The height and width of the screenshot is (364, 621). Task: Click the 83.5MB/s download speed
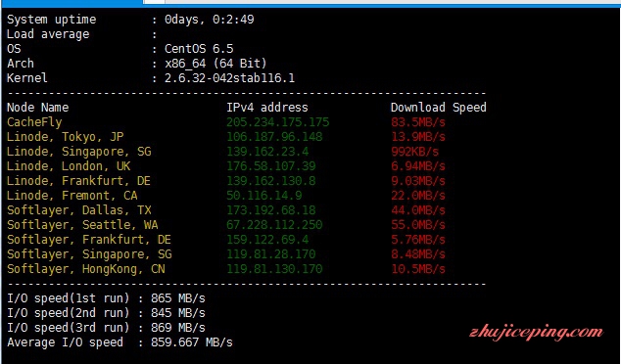418,122
